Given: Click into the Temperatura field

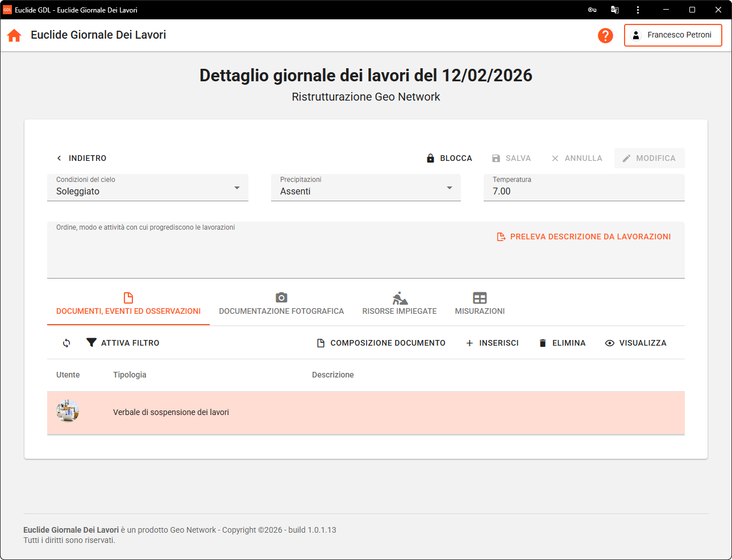Looking at the screenshot, I should (x=584, y=192).
